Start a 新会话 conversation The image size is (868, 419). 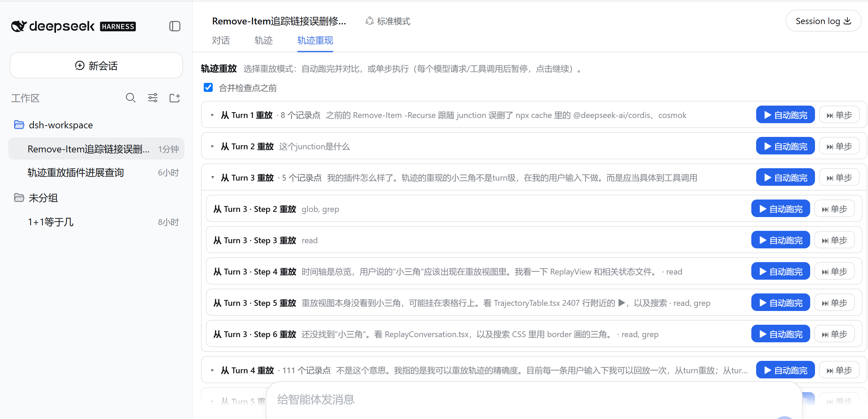pos(96,65)
